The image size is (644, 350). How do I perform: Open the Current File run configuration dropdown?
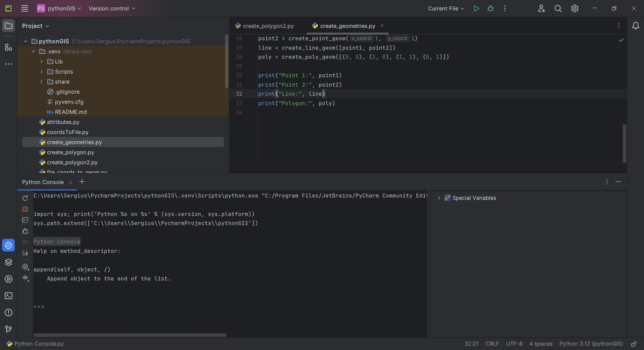click(x=446, y=8)
